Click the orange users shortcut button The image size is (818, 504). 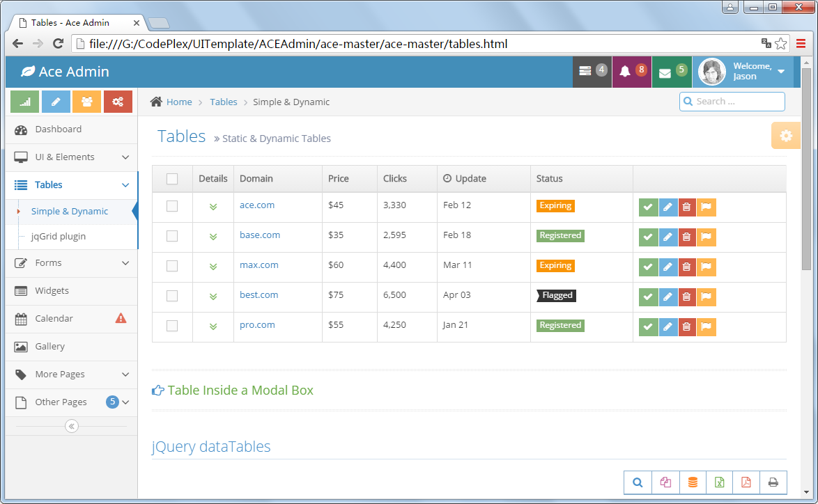click(x=86, y=102)
